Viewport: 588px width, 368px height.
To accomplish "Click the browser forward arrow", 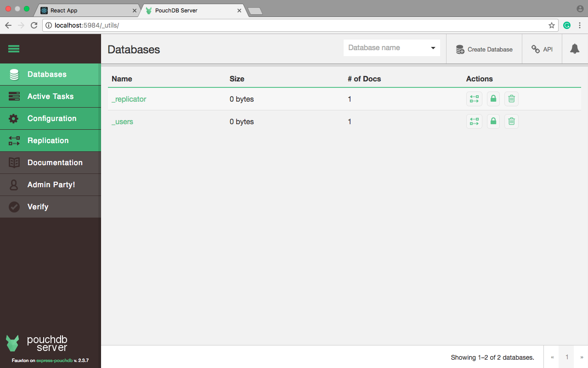I will click(21, 25).
